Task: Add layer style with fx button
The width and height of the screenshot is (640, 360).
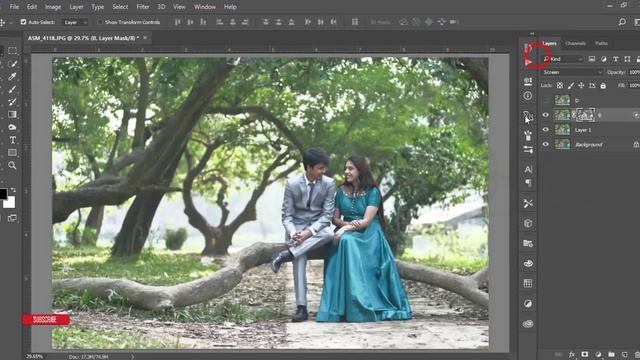Action: [x=572, y=354]
